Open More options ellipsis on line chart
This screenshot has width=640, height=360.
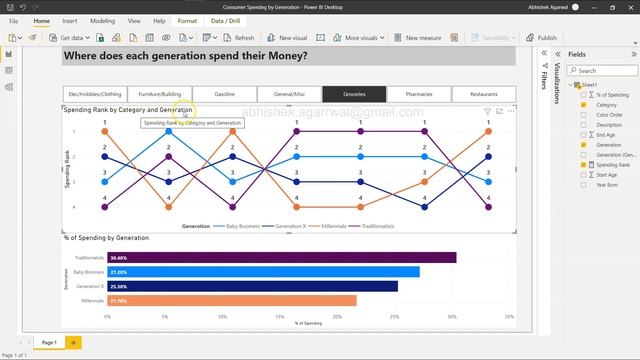[511, 111]
